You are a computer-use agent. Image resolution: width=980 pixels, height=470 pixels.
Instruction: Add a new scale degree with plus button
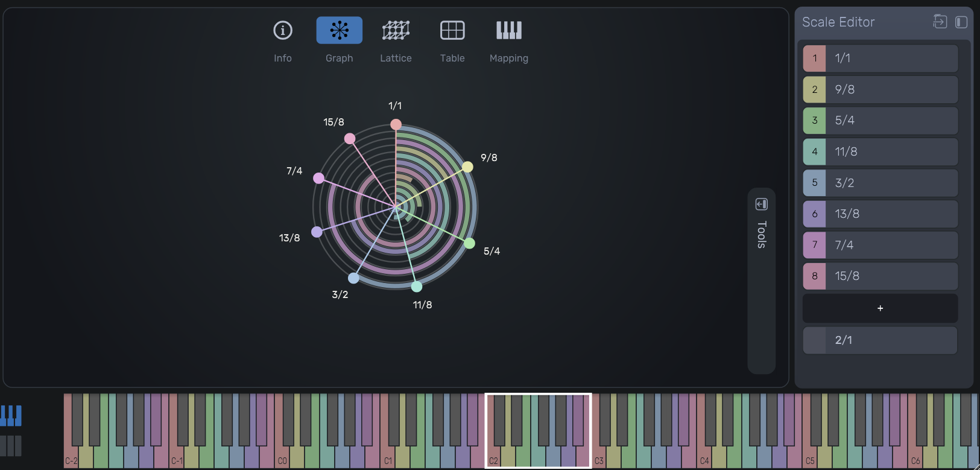[x=880, y=308]
